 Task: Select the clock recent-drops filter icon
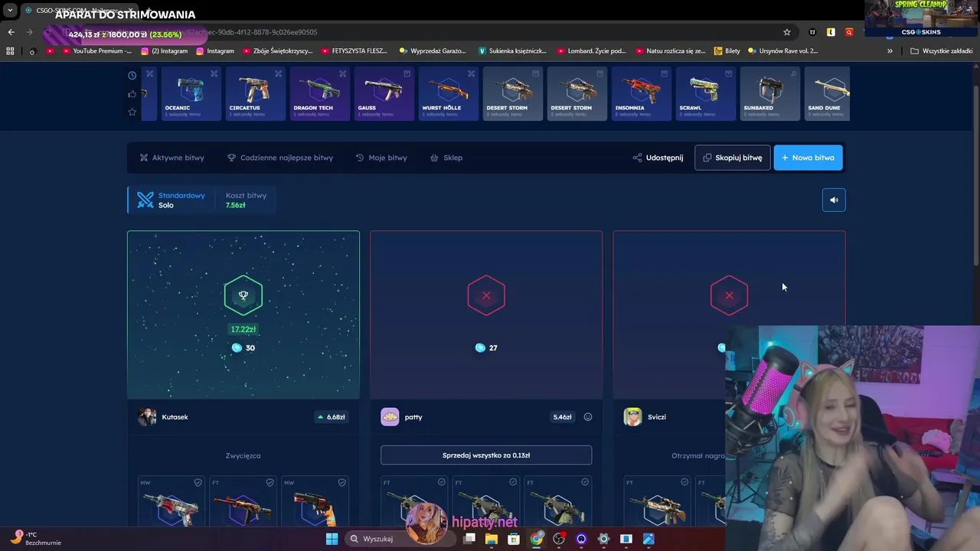pyautogui.click(x=132, y=75)
